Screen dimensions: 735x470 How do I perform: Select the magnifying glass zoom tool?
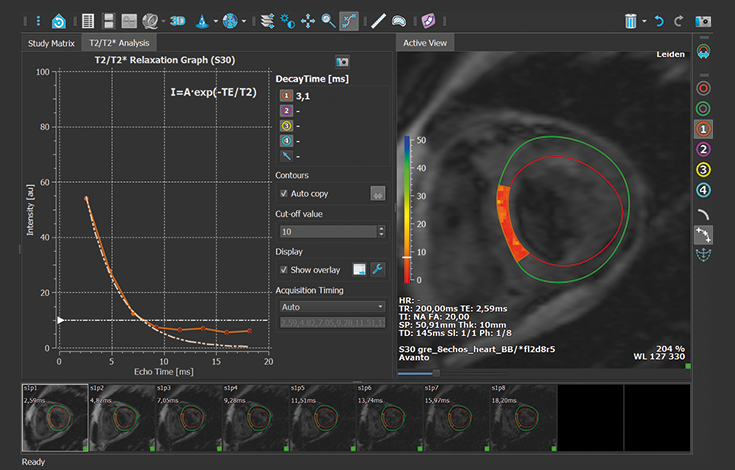tap(328, 19)
